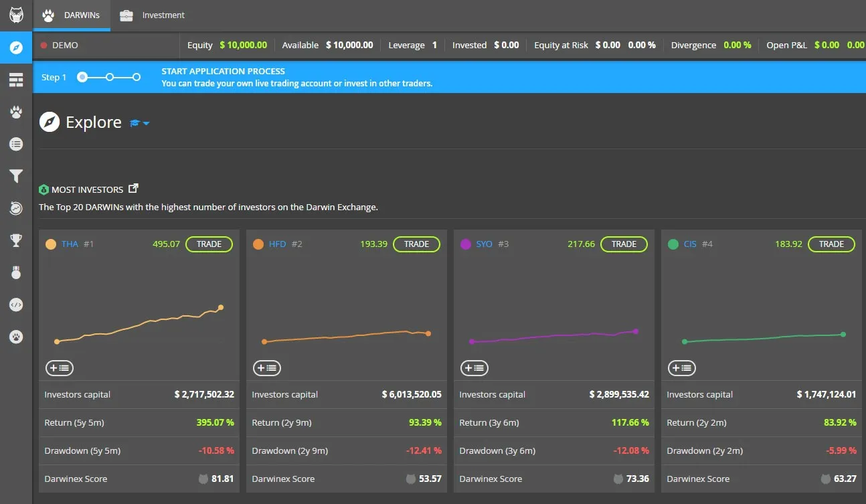Click the paw DARWINs icon in the sidebar

point(15,112)
